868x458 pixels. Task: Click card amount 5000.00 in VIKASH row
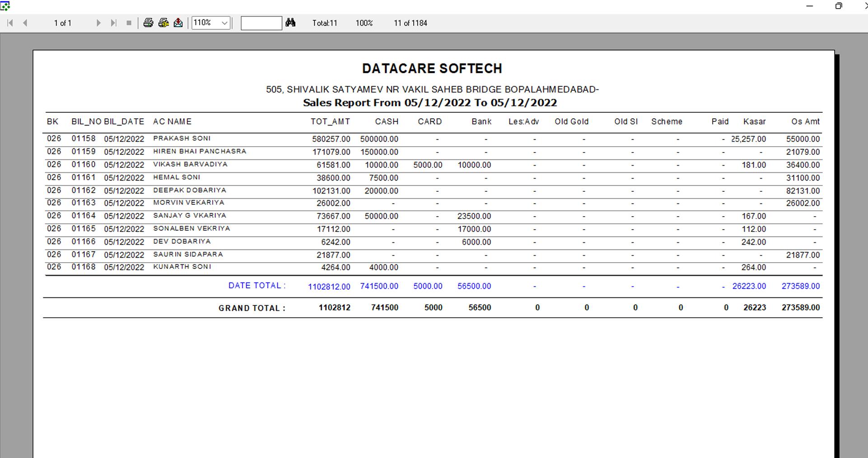point(428,165)
